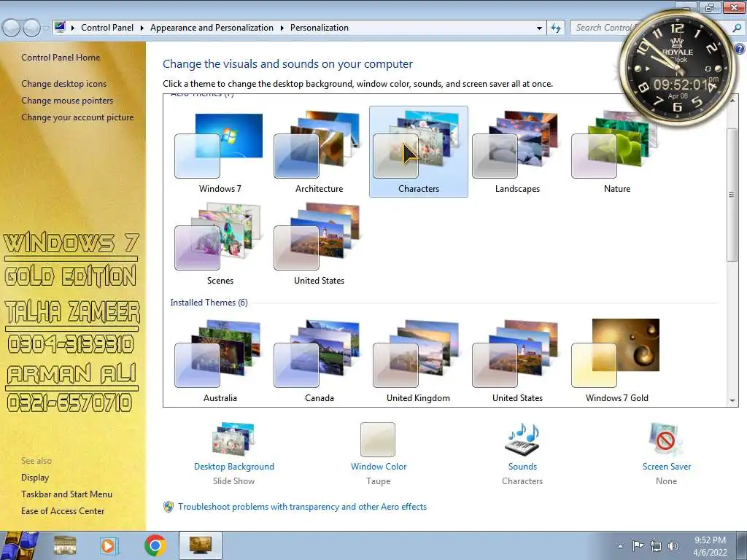Click the theme list scrollbar thumb
Image resolution: width=747 pixels, height=560 pixels.
(x=732, y=194)
